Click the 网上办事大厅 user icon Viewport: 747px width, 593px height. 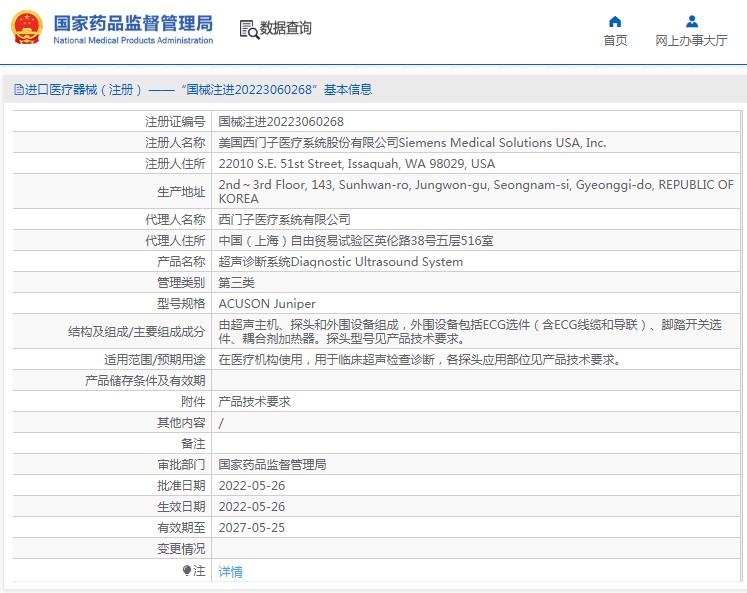tap(692, 21)
